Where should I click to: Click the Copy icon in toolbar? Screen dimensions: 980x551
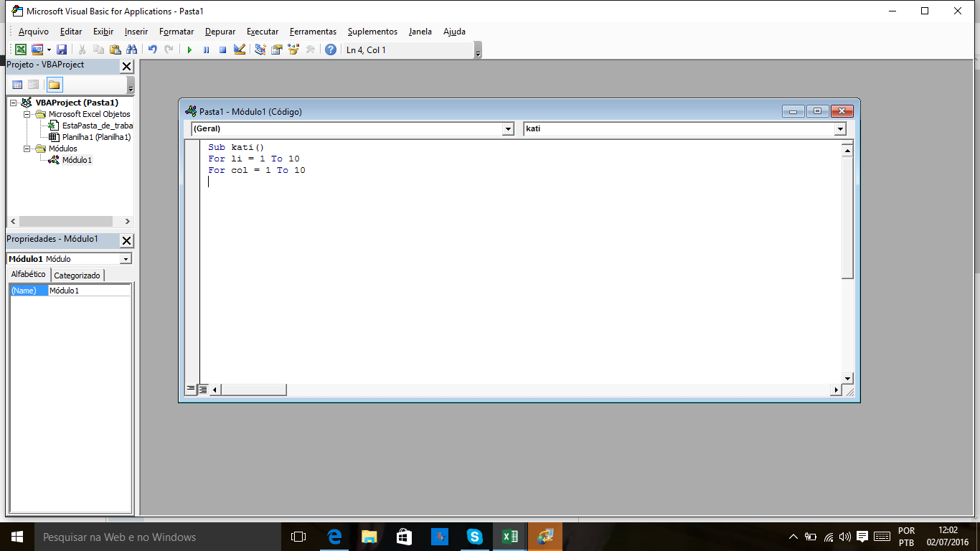(x=99, y=50)
